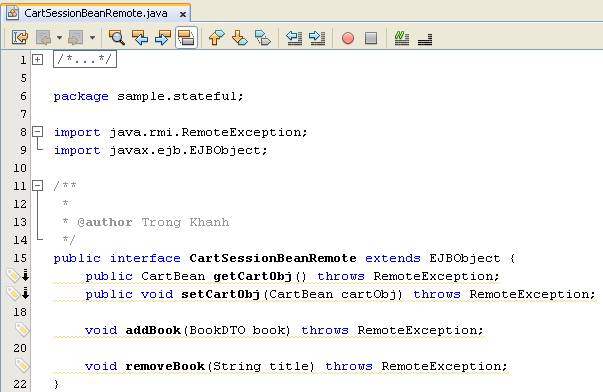Start macro recording with red circle
This screenshot has width=603, height=392.
pos(348,38)
